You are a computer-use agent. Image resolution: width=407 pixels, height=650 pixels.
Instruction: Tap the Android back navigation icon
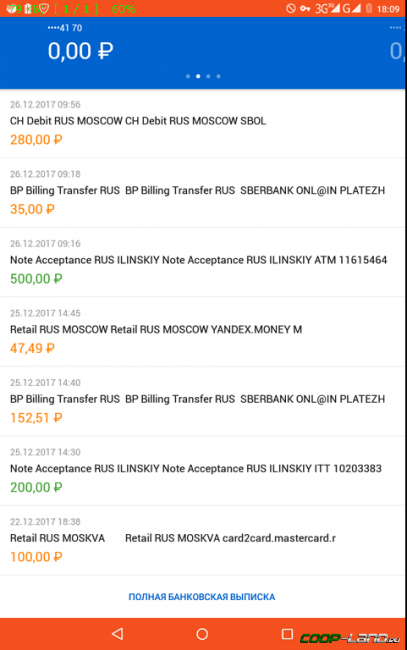(x=118, y=633)
